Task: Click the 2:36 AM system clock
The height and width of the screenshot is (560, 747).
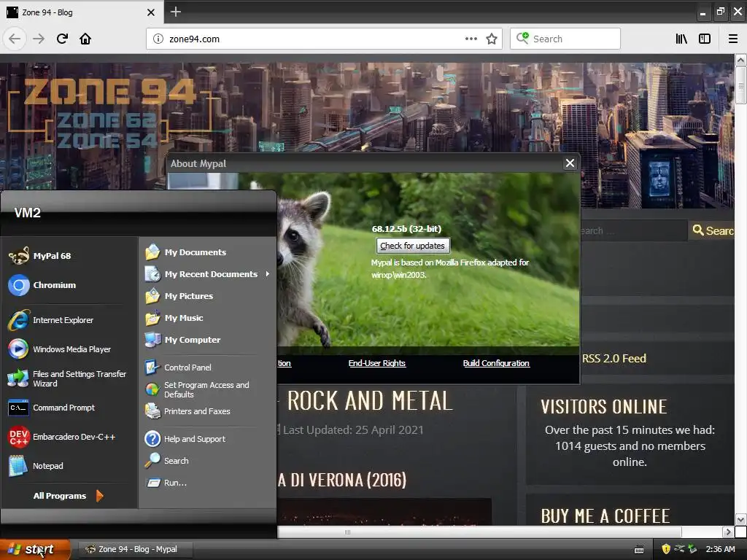Action: 720,549
